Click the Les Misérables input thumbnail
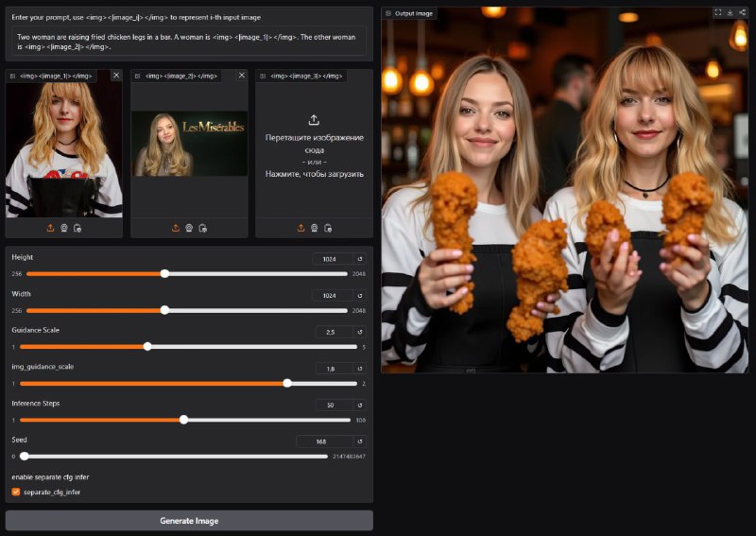The height and width of the screenshot is (536, 756). point(189,144)
